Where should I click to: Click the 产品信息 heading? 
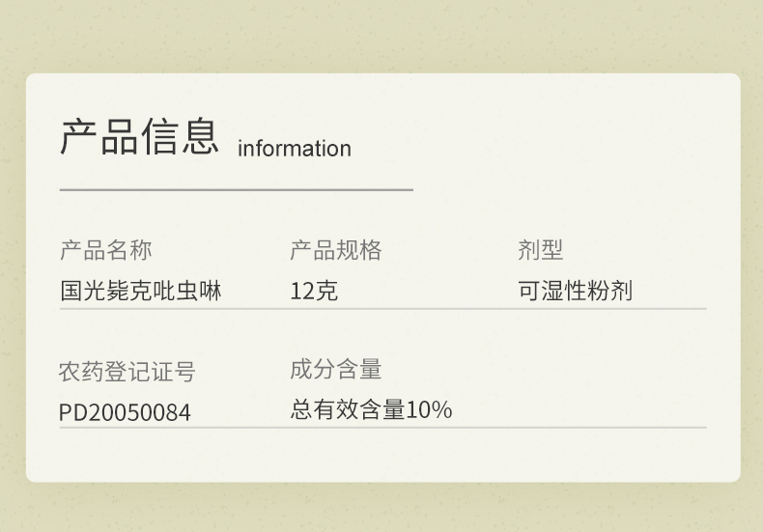(140, 136)
